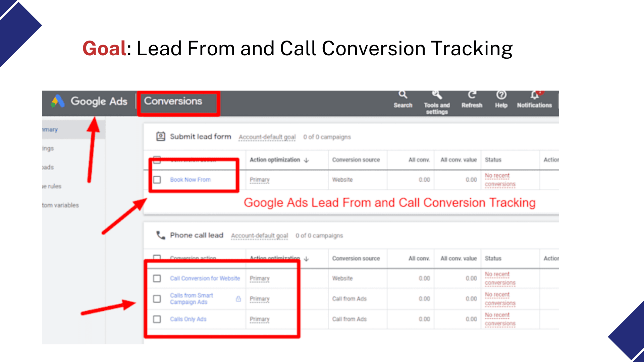Click Status column header in phone call table
Screen dimensions: 644x362
493,258
